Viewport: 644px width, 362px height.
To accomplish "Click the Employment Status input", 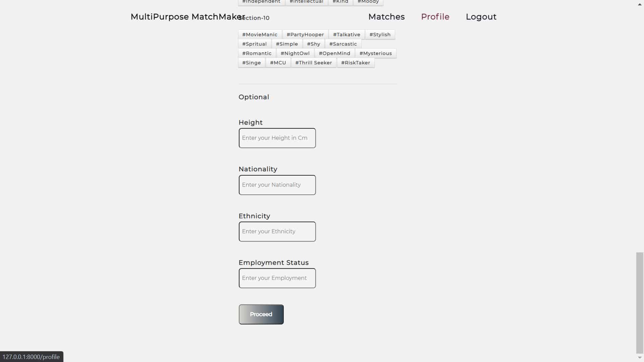I will coord(277,278).
